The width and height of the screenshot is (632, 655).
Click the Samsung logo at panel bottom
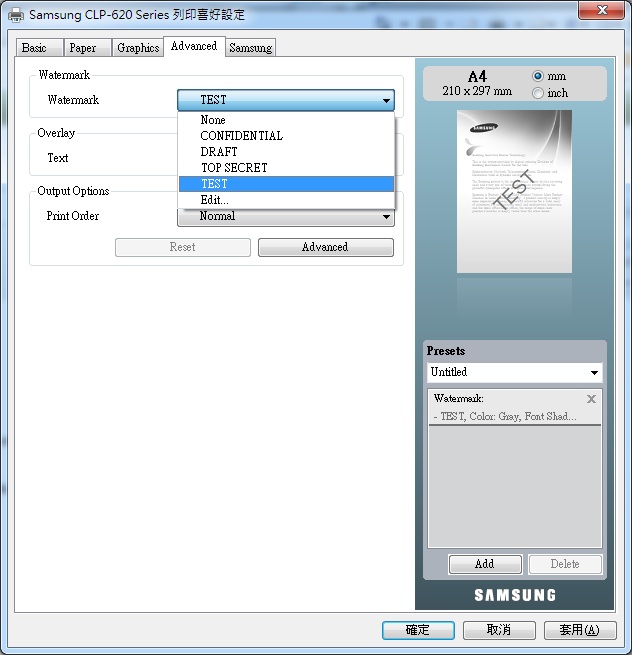[x=515, y=595]
